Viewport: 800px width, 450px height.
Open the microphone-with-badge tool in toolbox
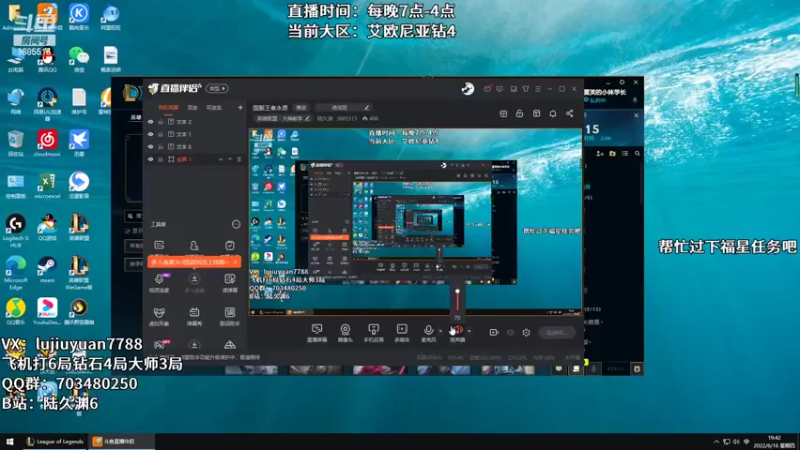click(159, 283)
